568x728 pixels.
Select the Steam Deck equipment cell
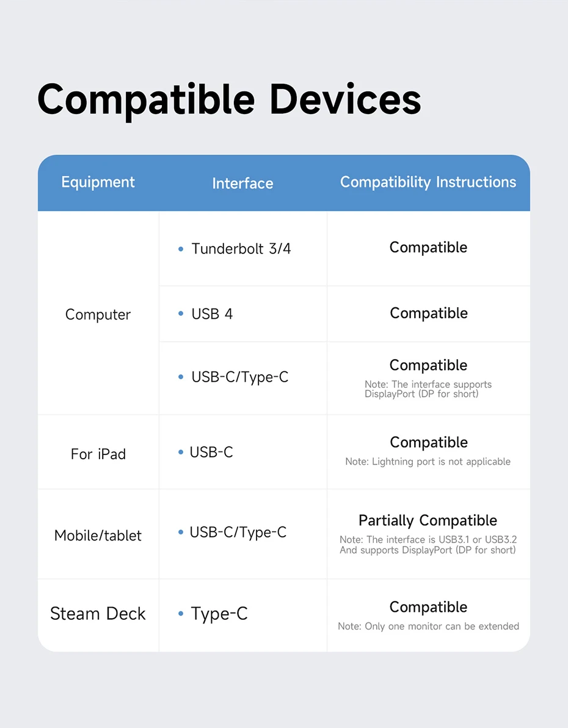(x=98, y=614)
